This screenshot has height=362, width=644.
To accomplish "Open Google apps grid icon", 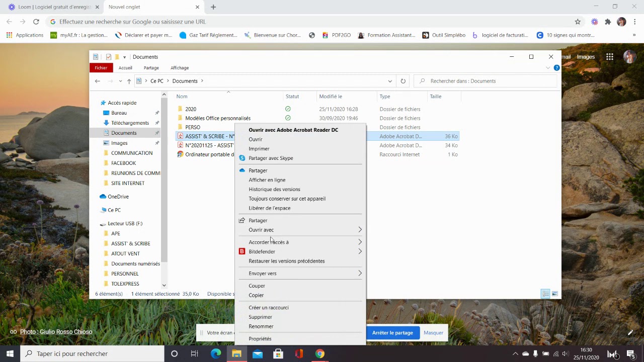I will click(x=609, y=57).
